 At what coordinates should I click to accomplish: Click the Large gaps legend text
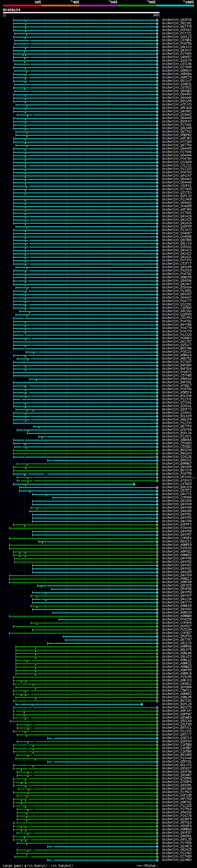point(13,865)
